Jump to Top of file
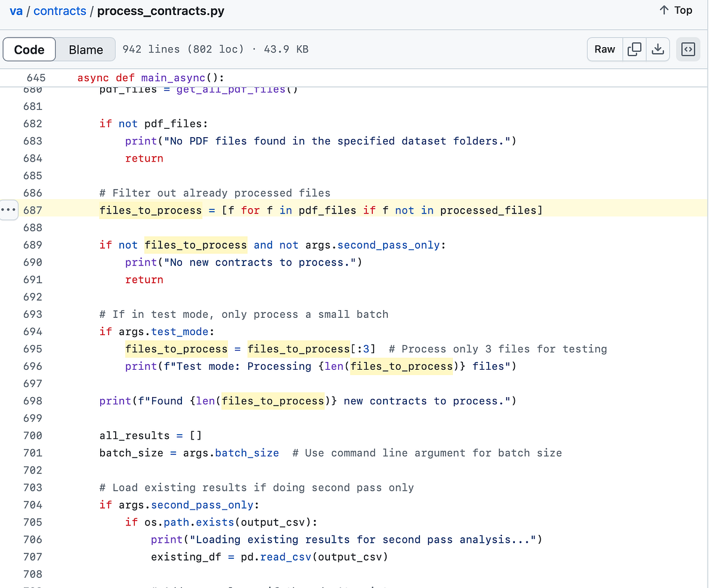716x588 pixels. [676, 10]
